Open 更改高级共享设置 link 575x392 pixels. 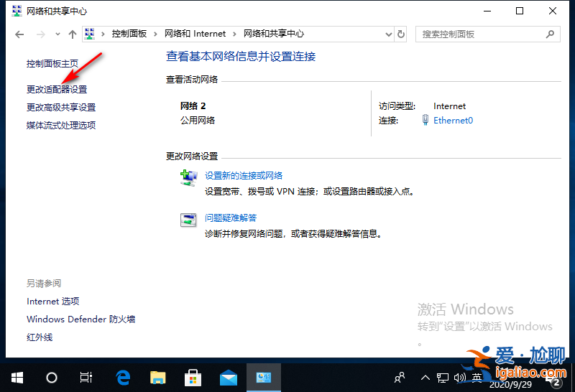point(61,108)
